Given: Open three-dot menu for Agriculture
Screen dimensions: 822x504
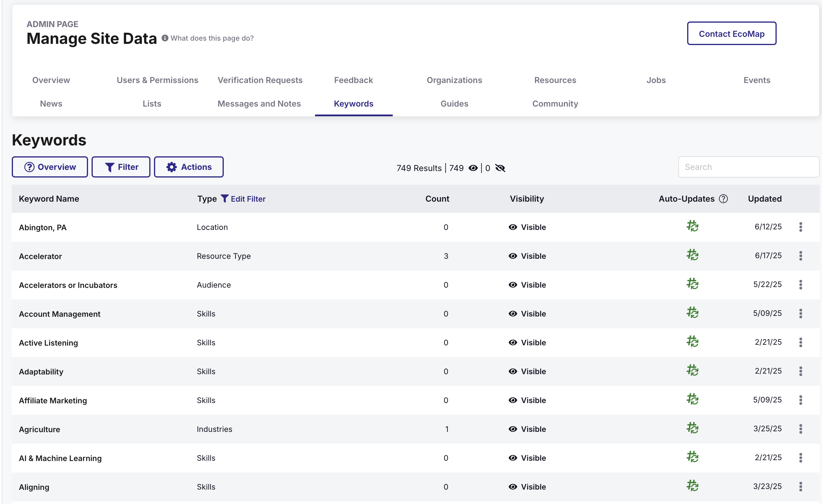Looking at the screenshot, I should 801,429.
